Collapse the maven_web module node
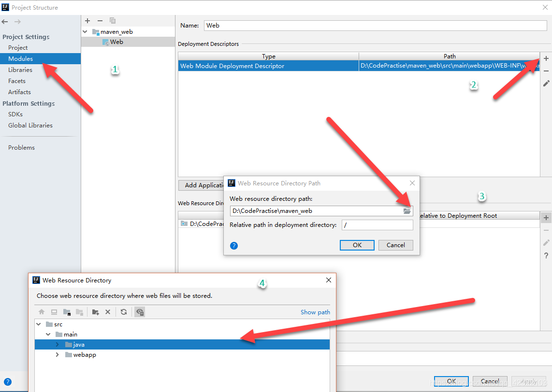This screenshot has width=552, height=392. tap(85, 32)
